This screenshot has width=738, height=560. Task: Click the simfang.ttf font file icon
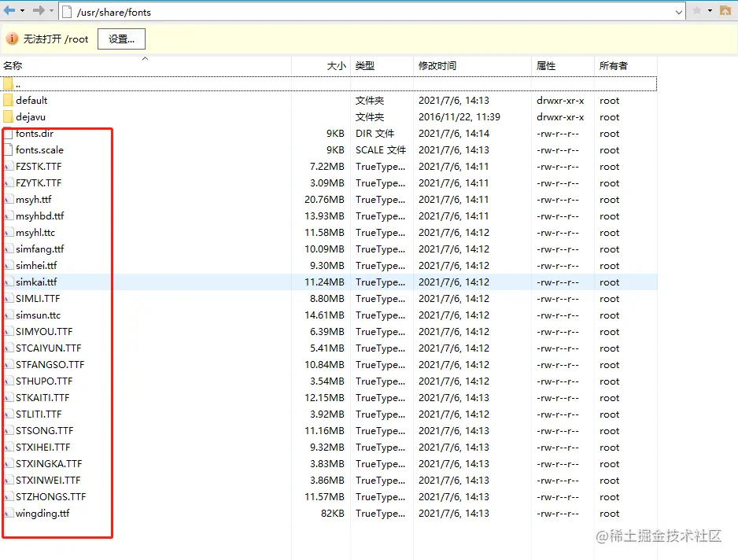[8, 249]
